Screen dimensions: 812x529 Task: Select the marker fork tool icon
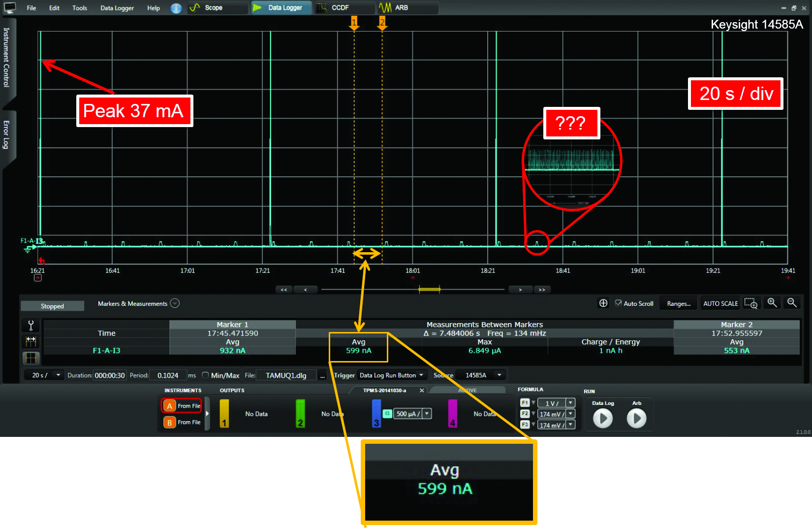tap(31, 325)
